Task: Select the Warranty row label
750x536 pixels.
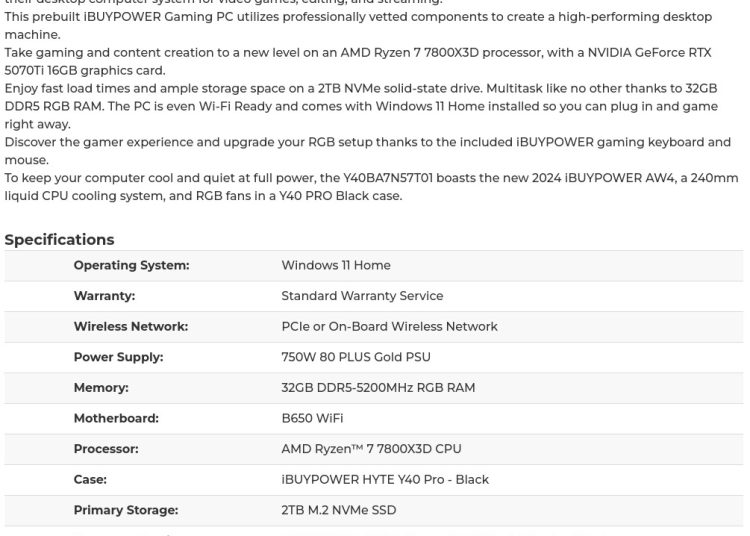Action: tap(104, 296)
